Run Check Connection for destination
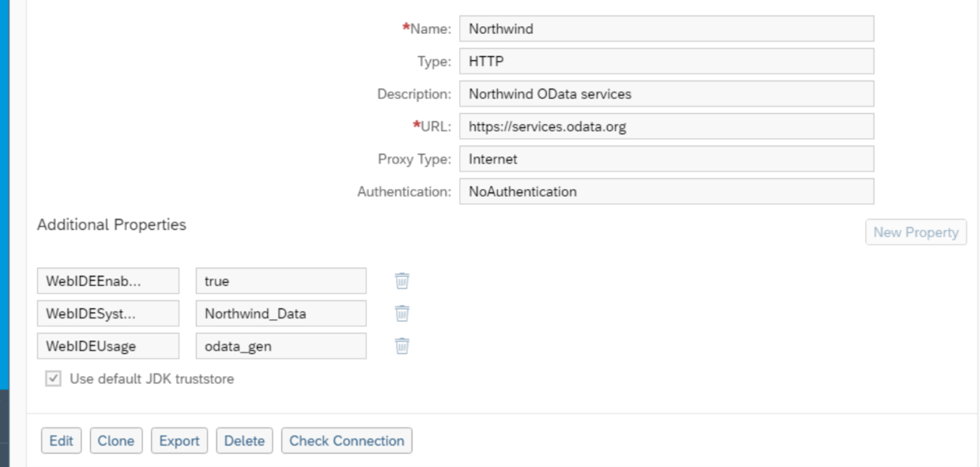This screenshot has width=980, height=467. click(x=346, y=441)
